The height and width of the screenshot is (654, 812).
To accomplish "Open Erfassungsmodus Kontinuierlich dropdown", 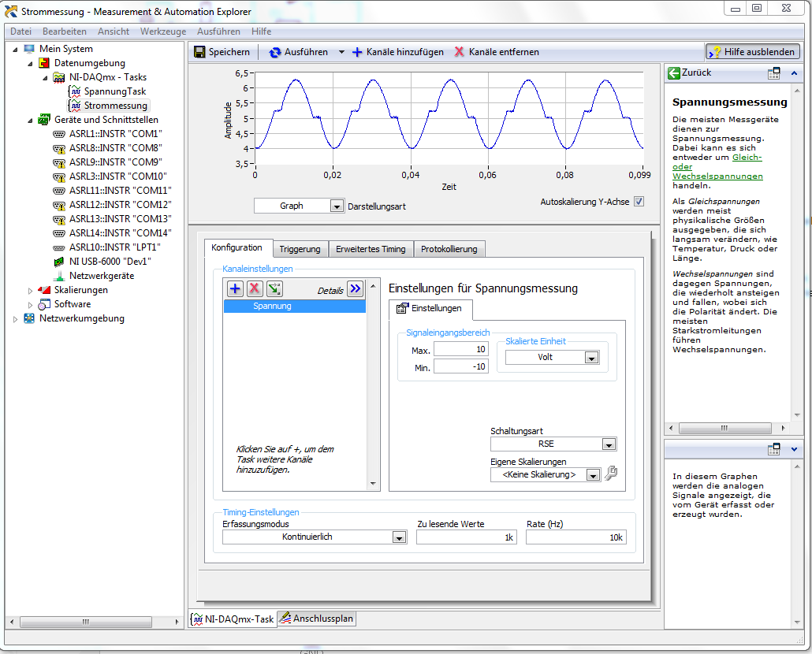I will tap(399, 537).
